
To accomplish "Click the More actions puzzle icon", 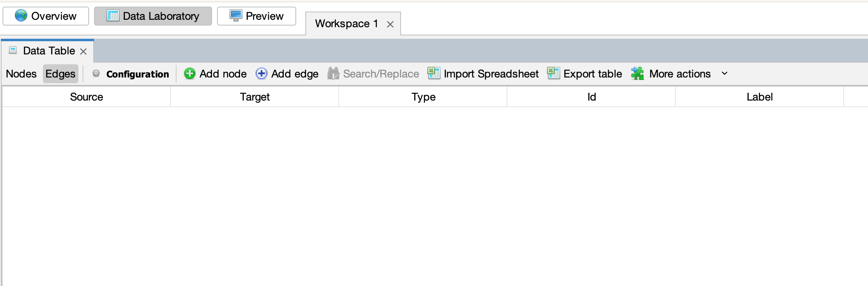I will (637, 74).
